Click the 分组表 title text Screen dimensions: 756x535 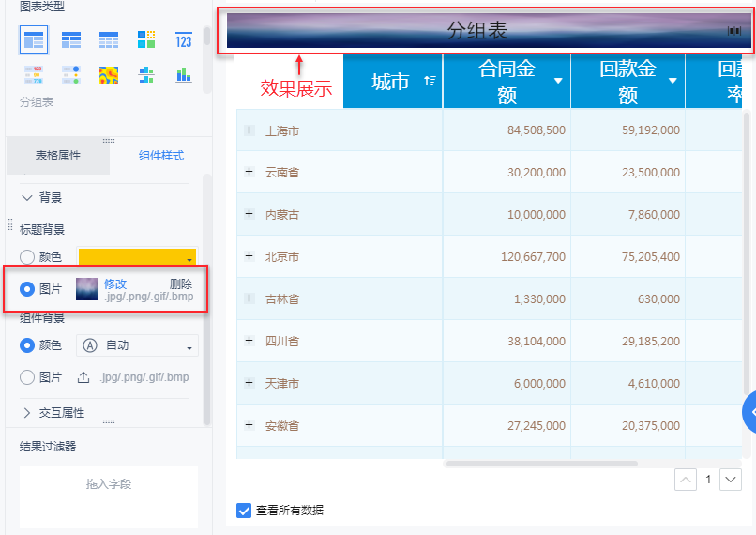coord(476,30)
